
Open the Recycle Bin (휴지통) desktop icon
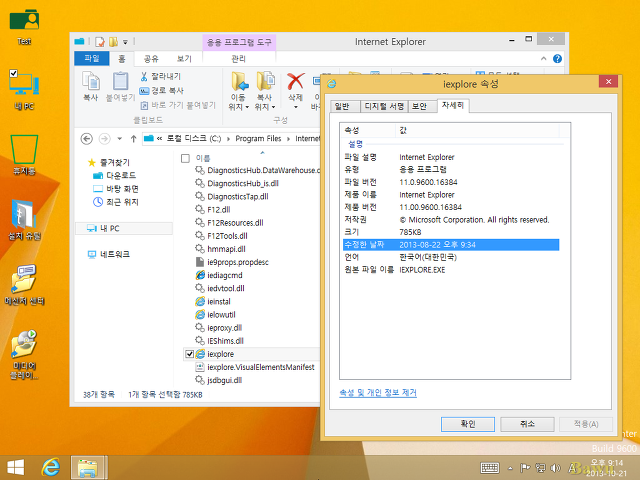click(x=24, y=155)
